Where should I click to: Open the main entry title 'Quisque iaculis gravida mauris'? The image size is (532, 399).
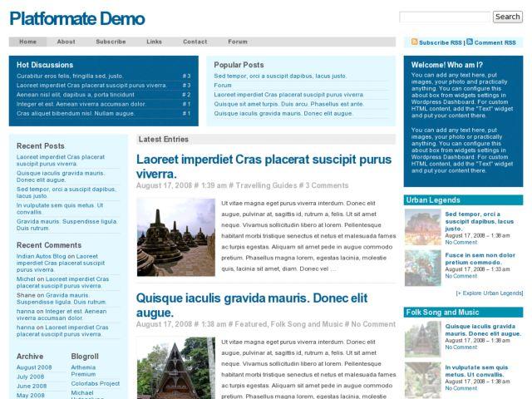[x=252, y=305]
